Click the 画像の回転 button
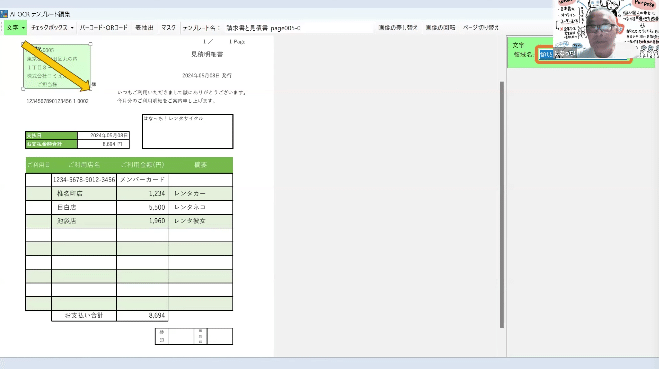The image size is (659, 369). [440, 28]
